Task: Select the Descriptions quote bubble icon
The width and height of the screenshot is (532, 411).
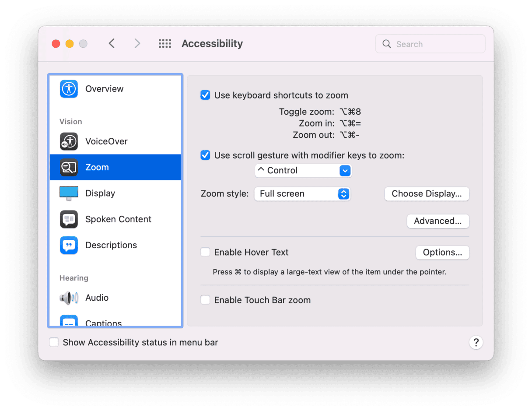Action: (69, 245)
